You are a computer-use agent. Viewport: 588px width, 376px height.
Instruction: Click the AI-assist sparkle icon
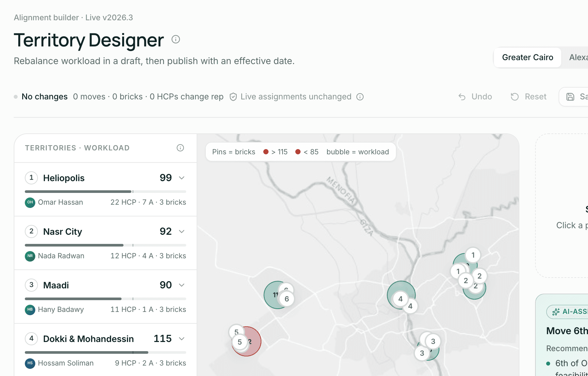point(556,312)
